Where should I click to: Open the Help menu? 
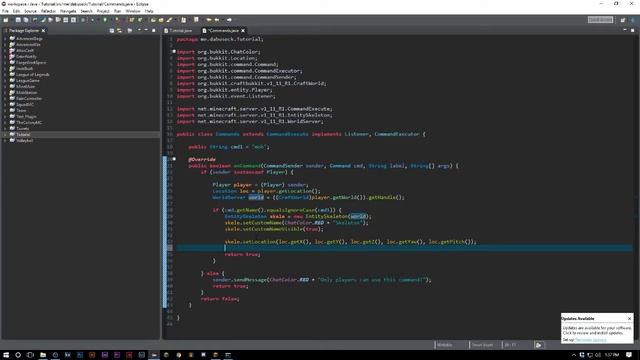(x=149, y=11)
